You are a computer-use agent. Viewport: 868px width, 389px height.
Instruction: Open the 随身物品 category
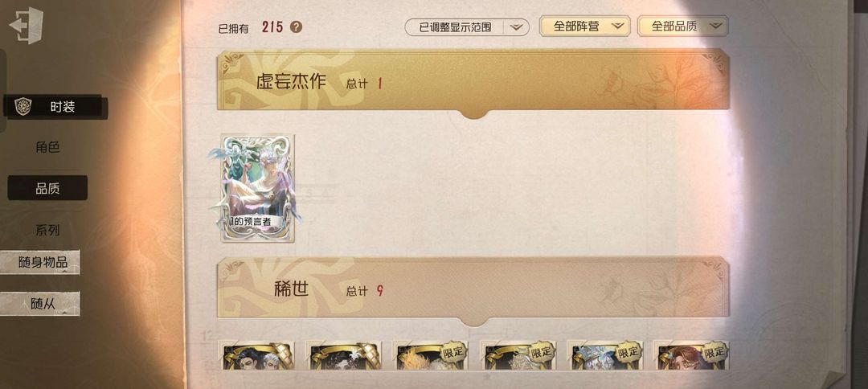coord(40,262)
